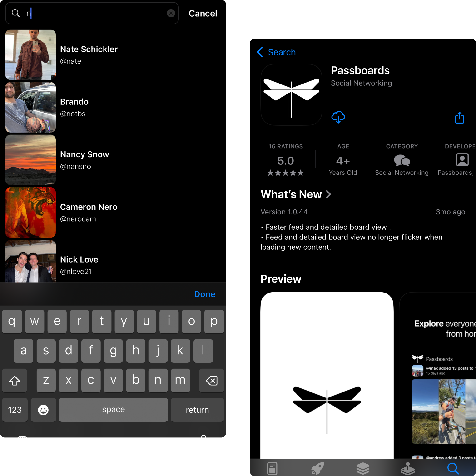476x476 pixels.
Task: Tap the return key
Action: pyautogui.click(x=197, y=410)
